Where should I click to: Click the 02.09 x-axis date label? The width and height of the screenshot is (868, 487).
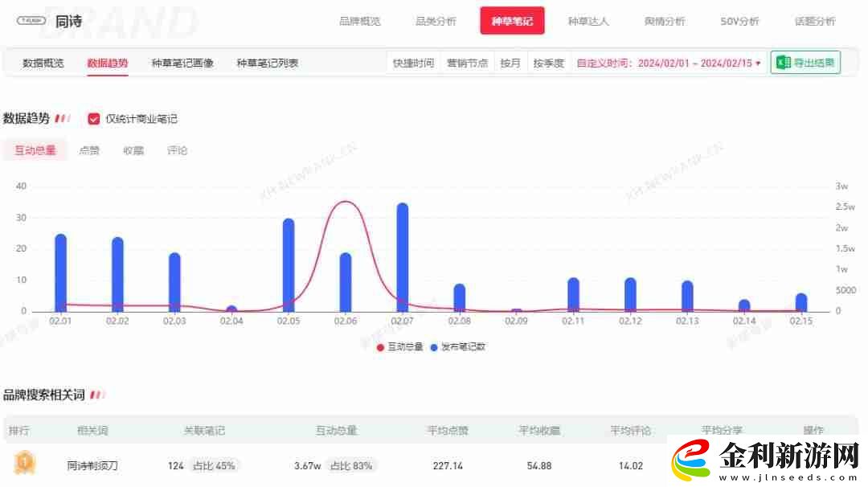coord(516,321)
